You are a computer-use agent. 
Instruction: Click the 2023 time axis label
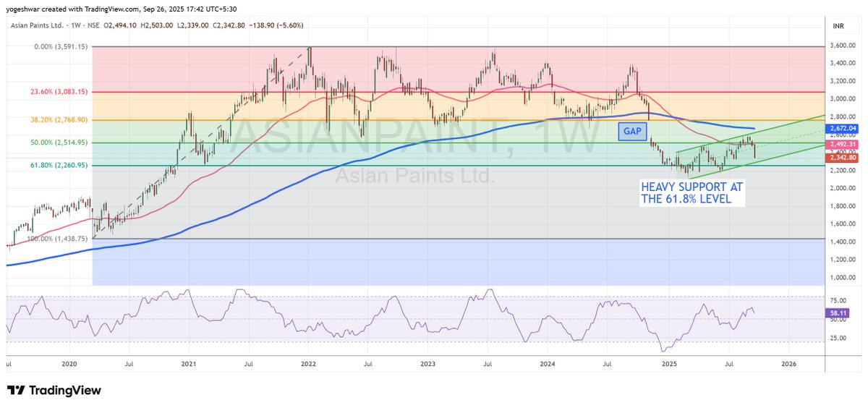[428, 365]
